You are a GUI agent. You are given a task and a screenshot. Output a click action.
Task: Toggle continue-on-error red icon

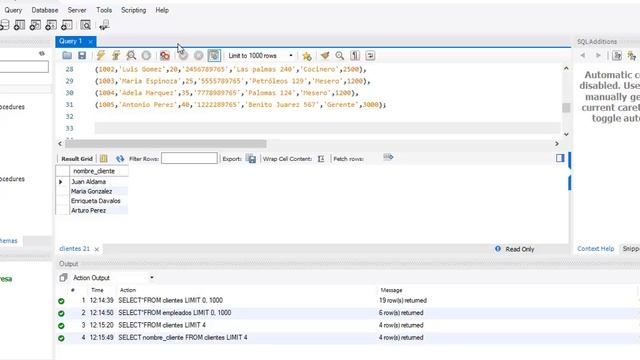tap(164, 56)
